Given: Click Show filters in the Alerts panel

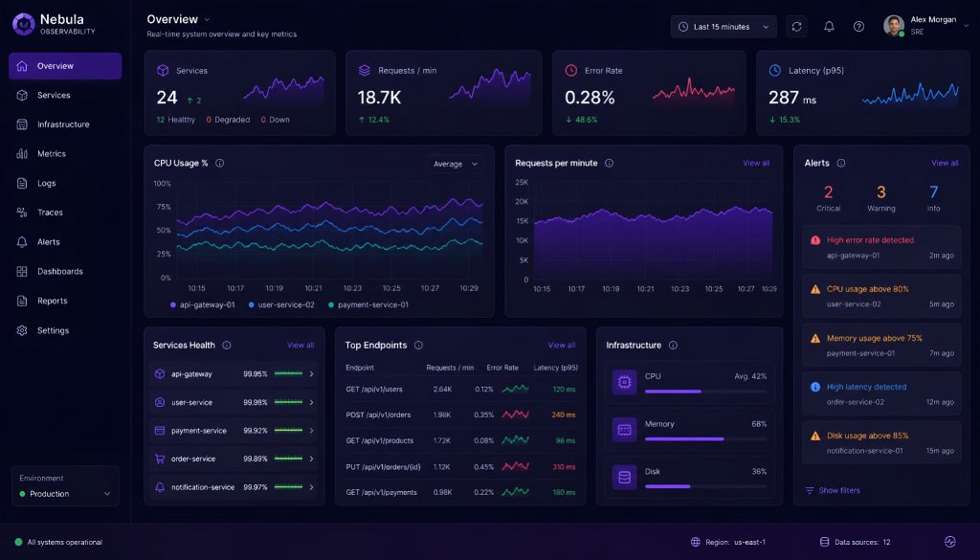Looking at the screenshot, I should click(833, 491).
